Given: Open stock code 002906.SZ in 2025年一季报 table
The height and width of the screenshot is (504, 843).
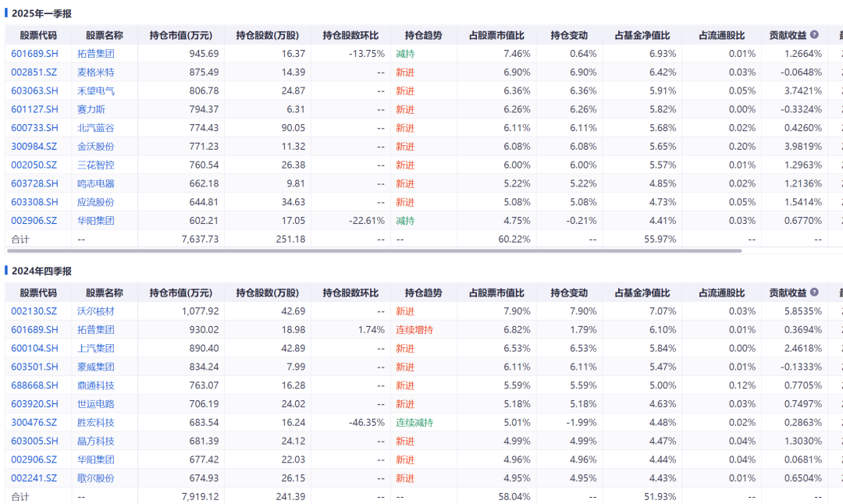Looking at the screenshot, I should click(x=34, y=220).
